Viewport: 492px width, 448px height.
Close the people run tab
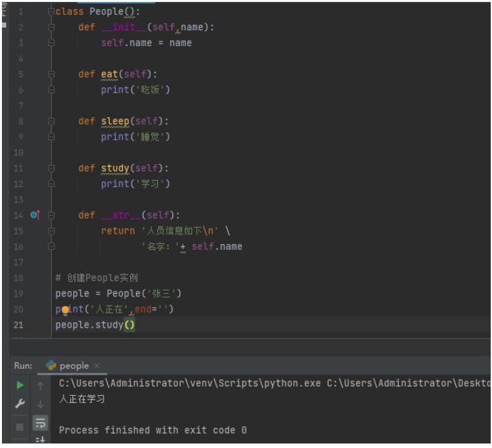[97, 366]
